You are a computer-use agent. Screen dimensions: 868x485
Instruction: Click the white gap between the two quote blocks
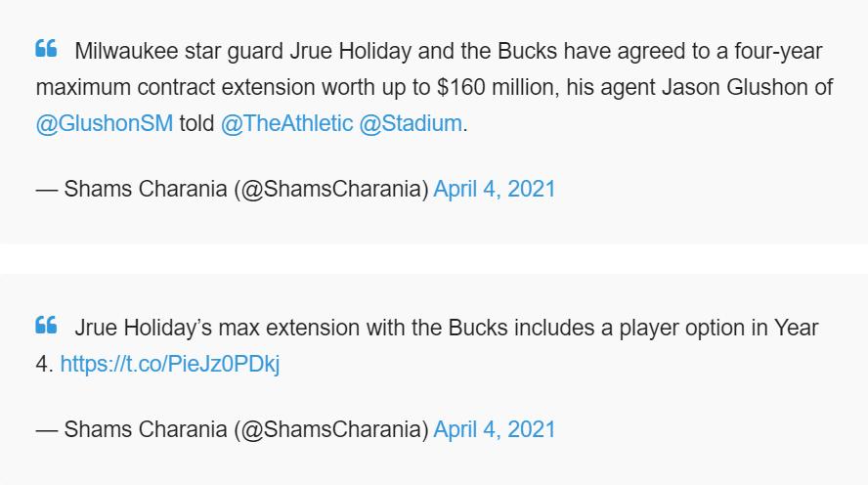coord(434,259)
